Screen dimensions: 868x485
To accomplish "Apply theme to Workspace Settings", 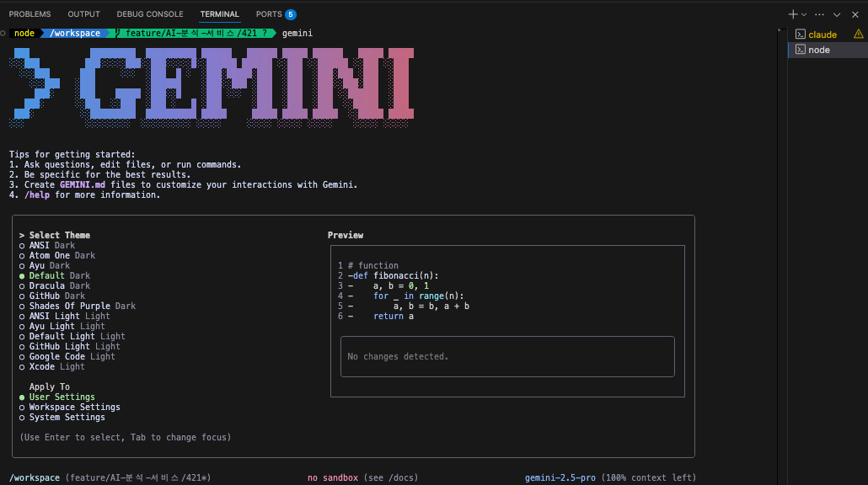I will pos(70,407).
